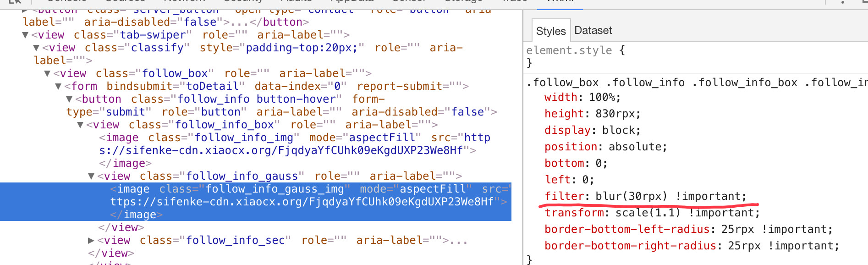868x265 pixels.
Task: Open the Dataset tab
Action: [x=593, y=31]
